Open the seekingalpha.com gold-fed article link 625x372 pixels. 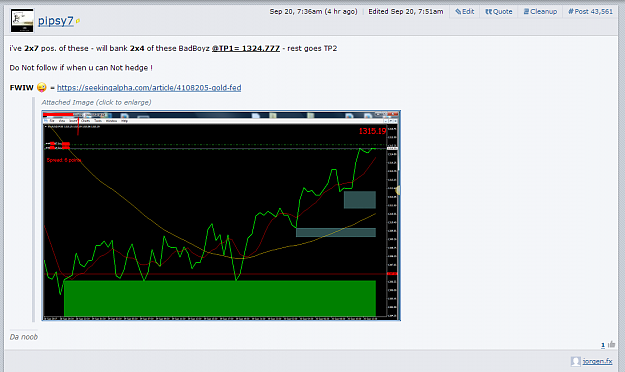pyautogui.click(x=149, y=88)
